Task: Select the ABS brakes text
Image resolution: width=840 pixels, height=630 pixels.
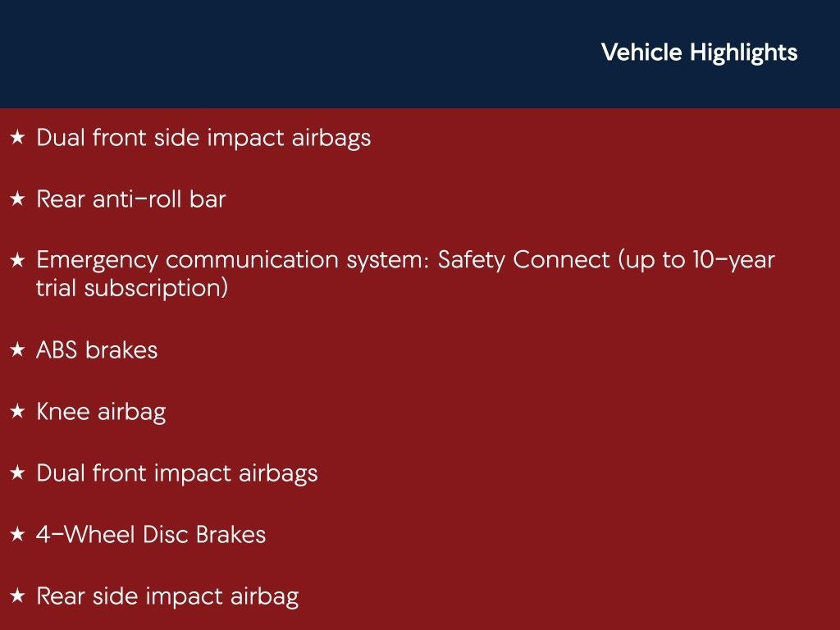Action: (x=97, y=350)
